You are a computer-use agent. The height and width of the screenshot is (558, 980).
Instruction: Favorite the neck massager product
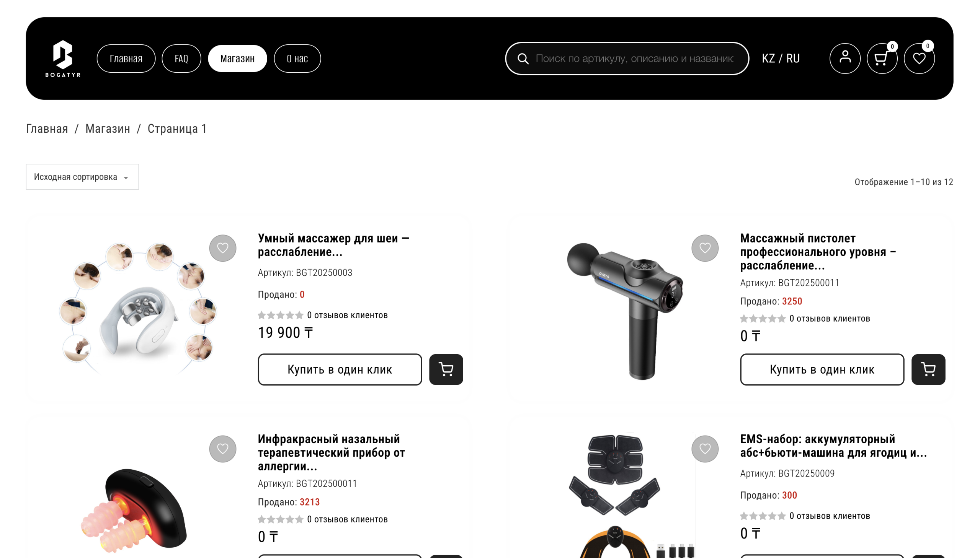click(222, 248)
